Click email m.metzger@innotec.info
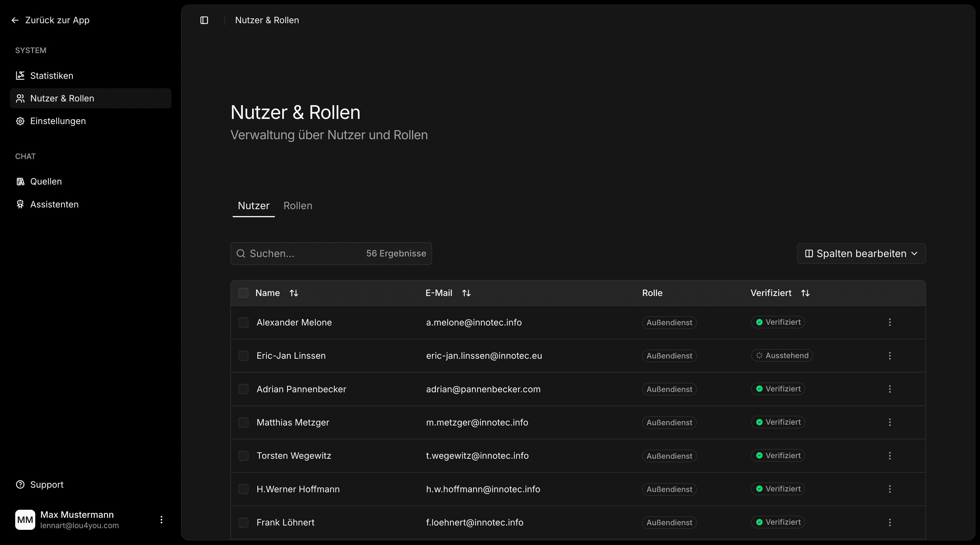This screenshot has width=980, height=545. [x=477, y=423]
